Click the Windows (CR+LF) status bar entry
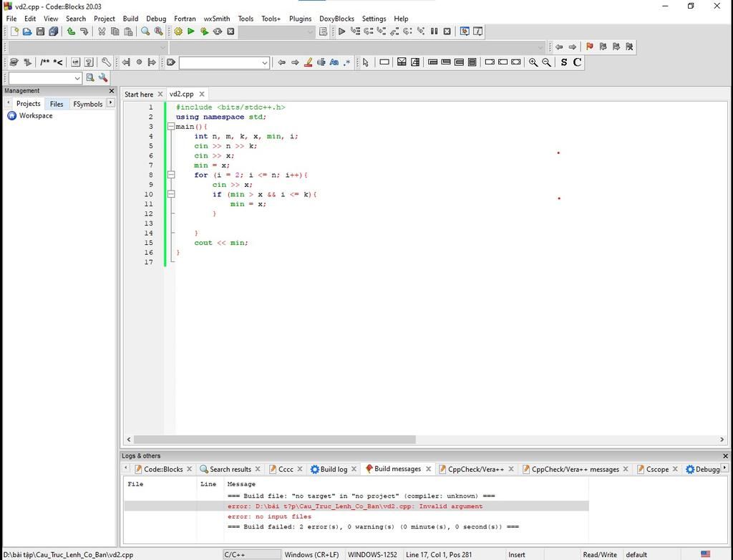This screenshot has width=733, height=560. point(312,554)
